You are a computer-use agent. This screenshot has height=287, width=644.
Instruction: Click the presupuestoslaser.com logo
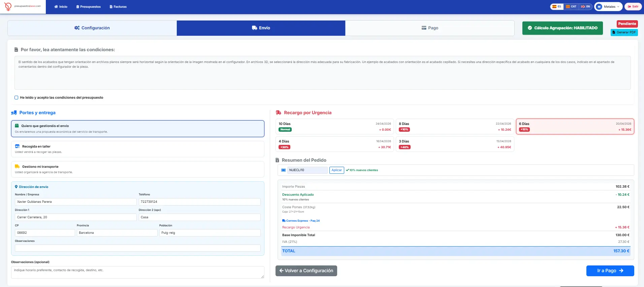[23, 6]
